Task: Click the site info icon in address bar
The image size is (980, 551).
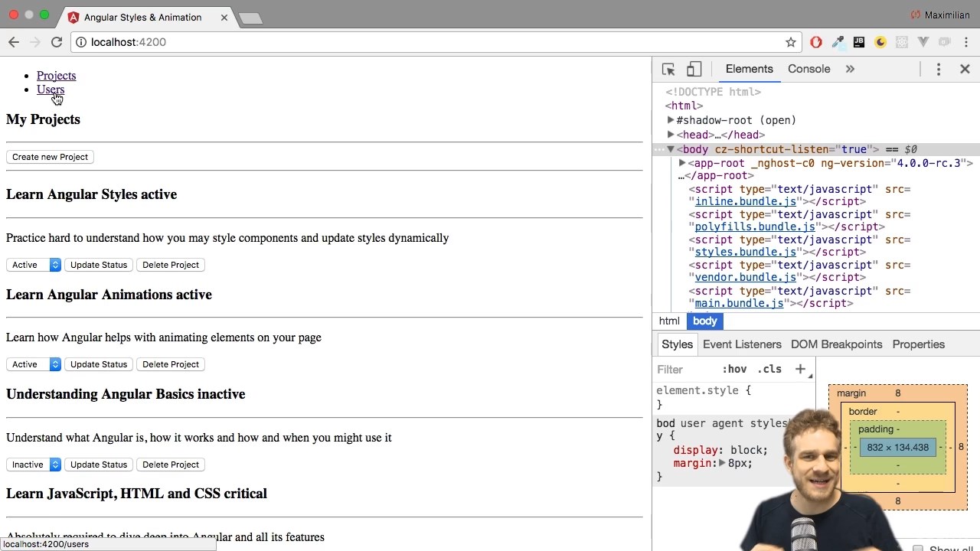Action: coord(81,42)
